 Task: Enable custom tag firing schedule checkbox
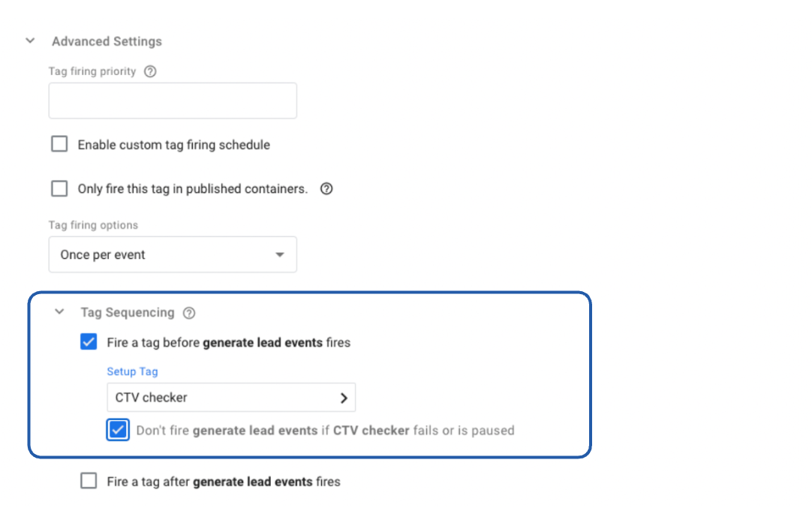pos(59,144)
